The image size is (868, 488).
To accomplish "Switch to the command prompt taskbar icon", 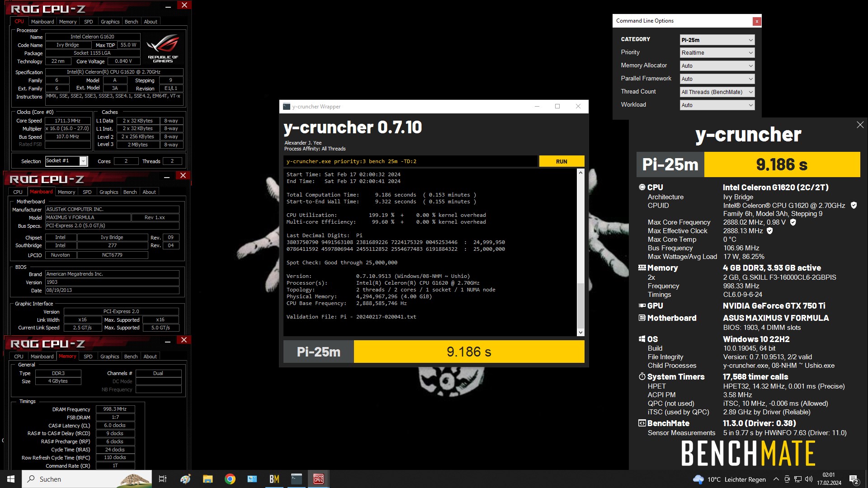I will click(x=296, y=479).
